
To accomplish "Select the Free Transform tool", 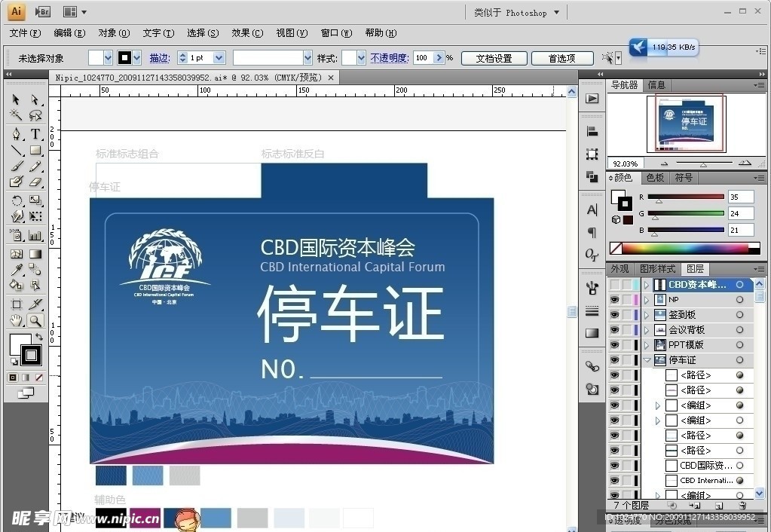I will (35, 216).
